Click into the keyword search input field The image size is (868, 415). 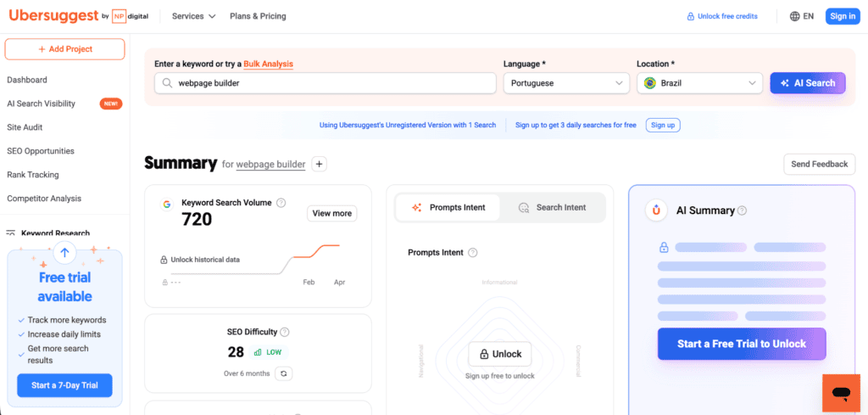click(x=325, y=83)
